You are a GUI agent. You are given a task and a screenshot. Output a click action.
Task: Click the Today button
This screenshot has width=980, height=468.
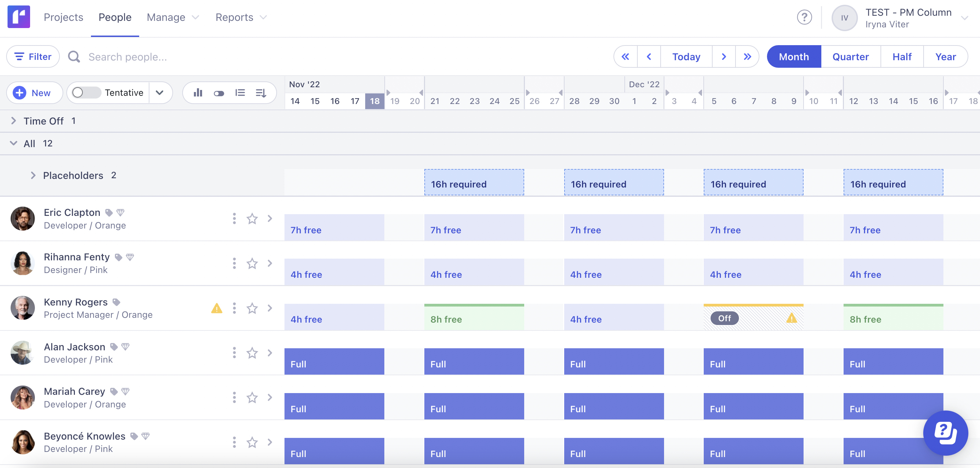tap(686, 56)
